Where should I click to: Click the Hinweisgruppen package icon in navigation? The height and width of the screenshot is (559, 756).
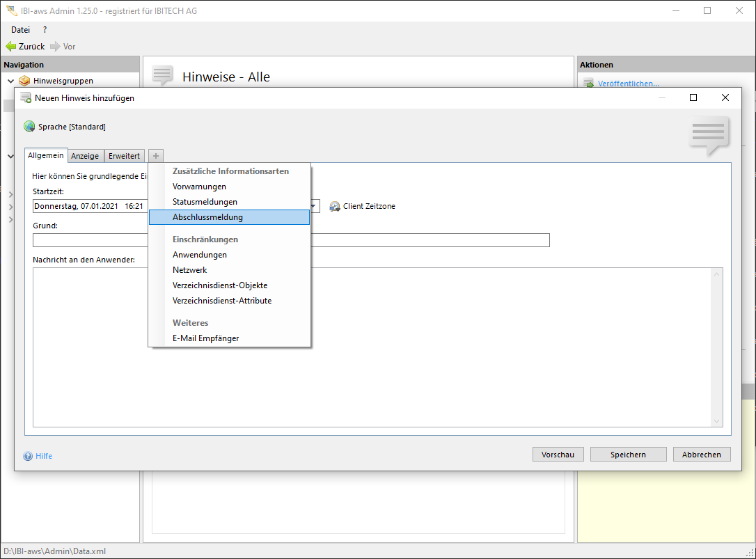25,81
